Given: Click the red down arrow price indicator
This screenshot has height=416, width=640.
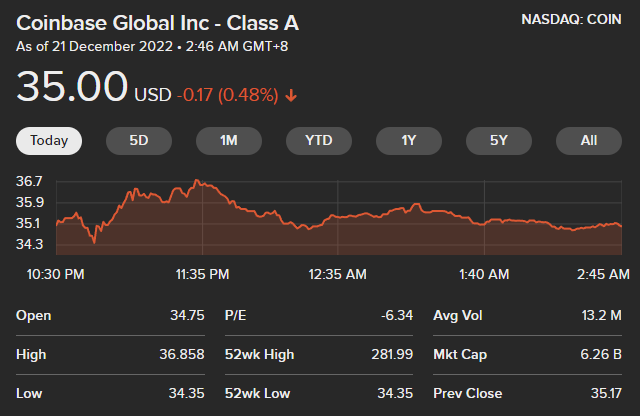Looking at the screenshot, I should pos(291,96).
